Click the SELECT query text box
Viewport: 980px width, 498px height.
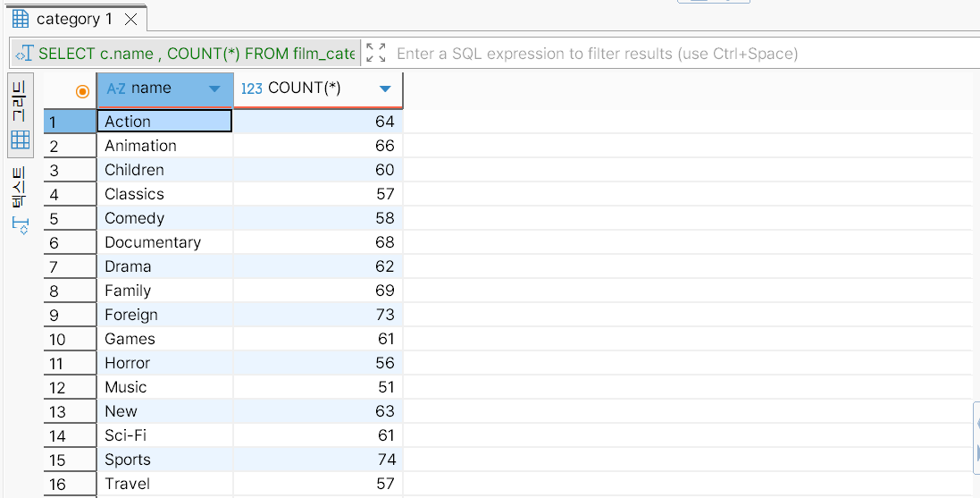click(x=197, y=54)
